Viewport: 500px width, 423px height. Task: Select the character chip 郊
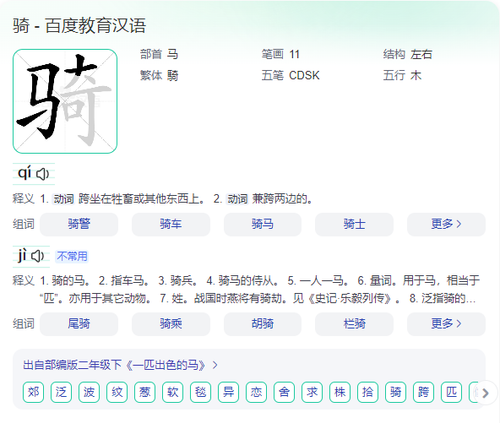(33, 392)
